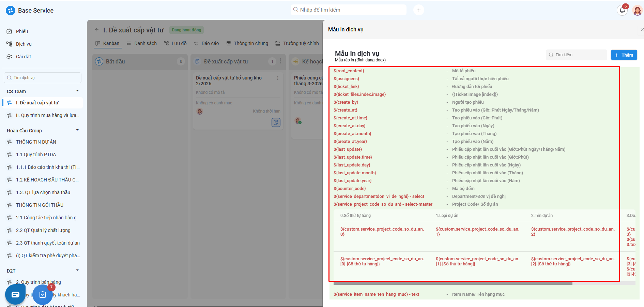
Task: Open THÔNG TIN GÓI THẦU item
Action: coord(43,205)
